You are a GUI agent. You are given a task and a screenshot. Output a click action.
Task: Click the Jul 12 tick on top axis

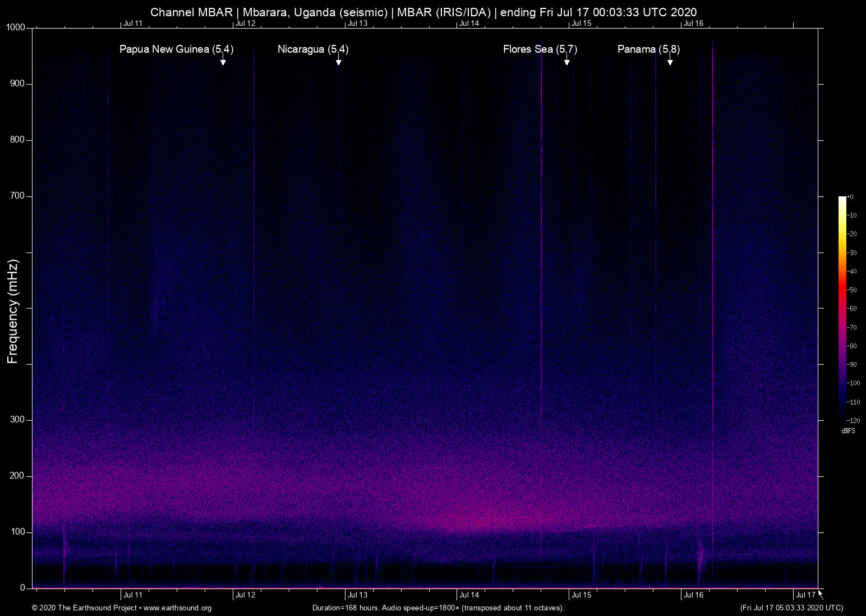click(245, 24)
